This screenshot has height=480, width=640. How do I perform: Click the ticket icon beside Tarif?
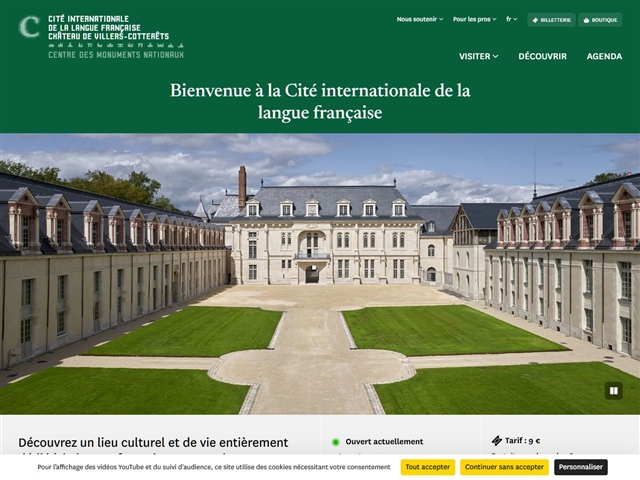pos(497,441)
